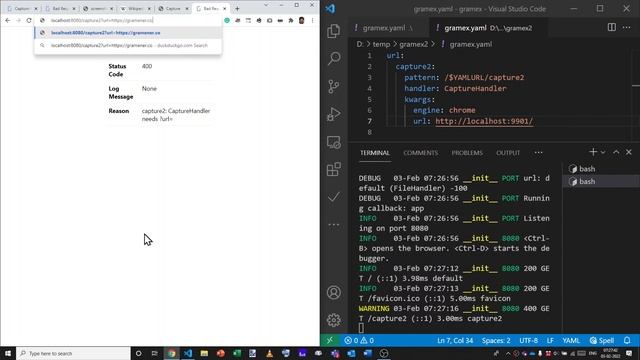
Task: Select the duckduckgo.com Search suggestion
Action: click(x=128, y=45)
